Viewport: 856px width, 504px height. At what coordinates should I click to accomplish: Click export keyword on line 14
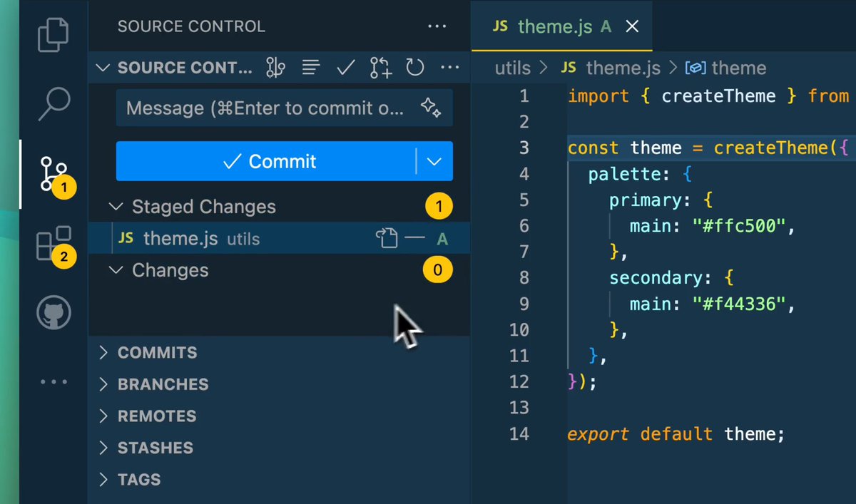[x=598, y=433]
